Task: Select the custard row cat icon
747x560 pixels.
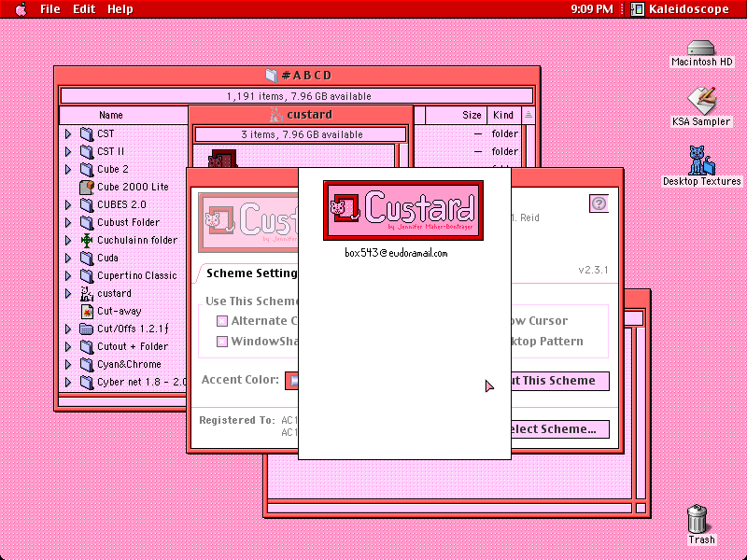Action: pyautogui.click(x=87, y=294)
